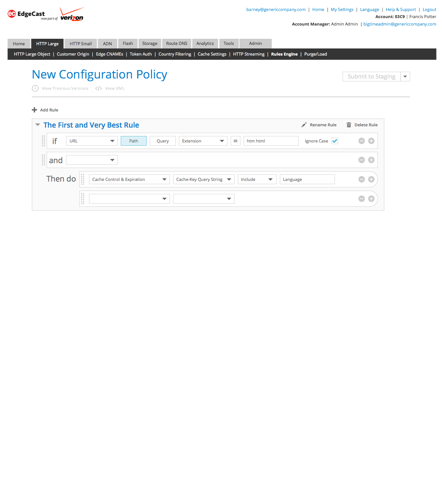This screenshot has height=504, width=442.
Task: Open the Route DNS tab
Action: pyautogui.click(x=177, y=44)
